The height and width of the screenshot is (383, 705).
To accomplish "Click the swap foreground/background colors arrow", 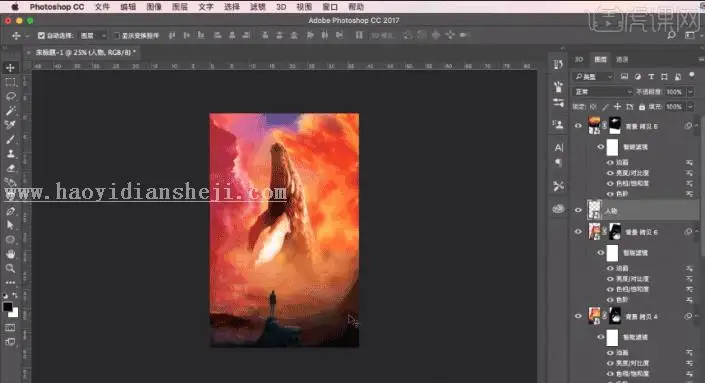I will pos(15,295).
